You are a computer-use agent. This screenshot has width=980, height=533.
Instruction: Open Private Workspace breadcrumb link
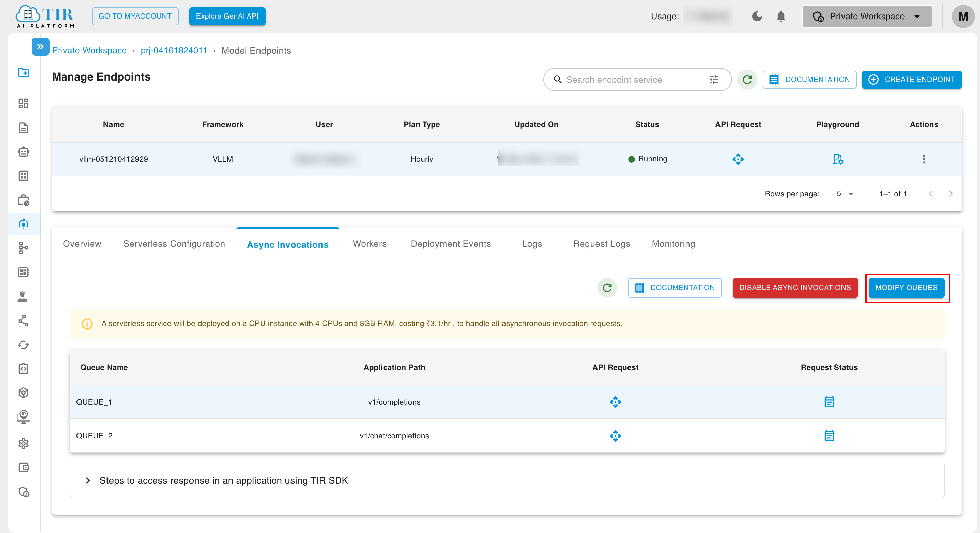89,50
